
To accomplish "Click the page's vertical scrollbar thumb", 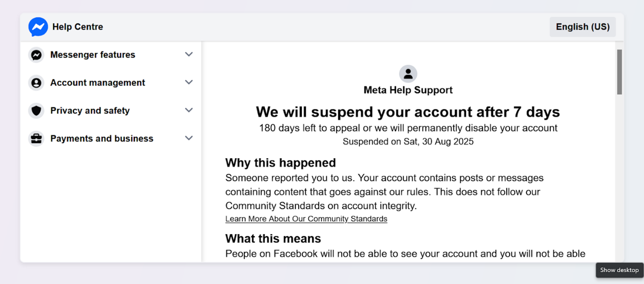I will (x=619, y=72).
